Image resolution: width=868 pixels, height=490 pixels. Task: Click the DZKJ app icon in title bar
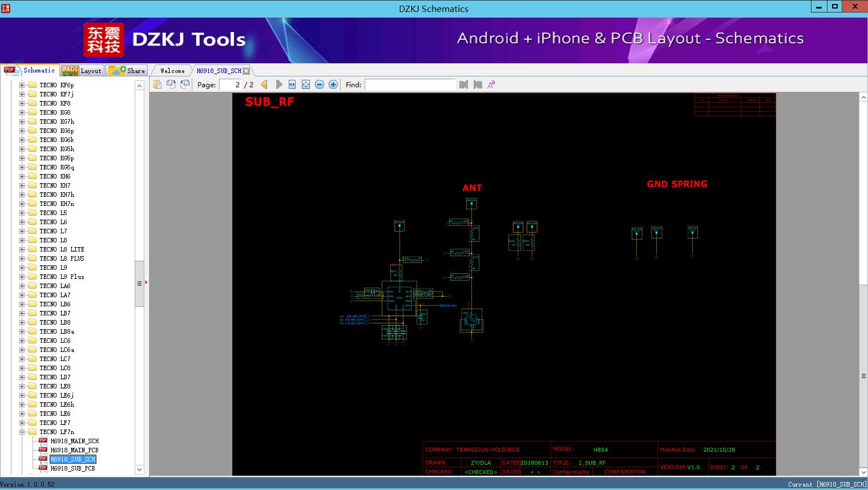[x=6, y=8]
